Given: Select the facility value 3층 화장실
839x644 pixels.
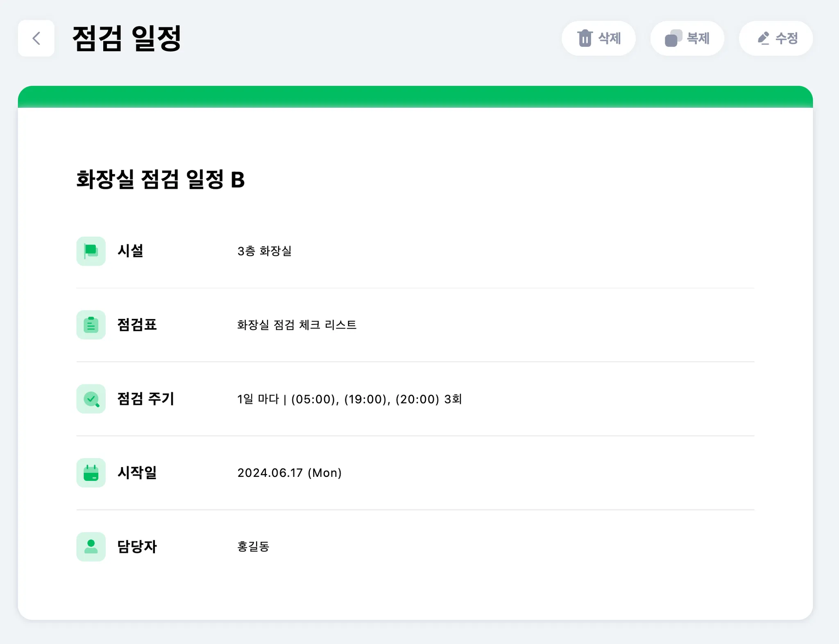Looking at the screenshot, I should tap(264, 251).
